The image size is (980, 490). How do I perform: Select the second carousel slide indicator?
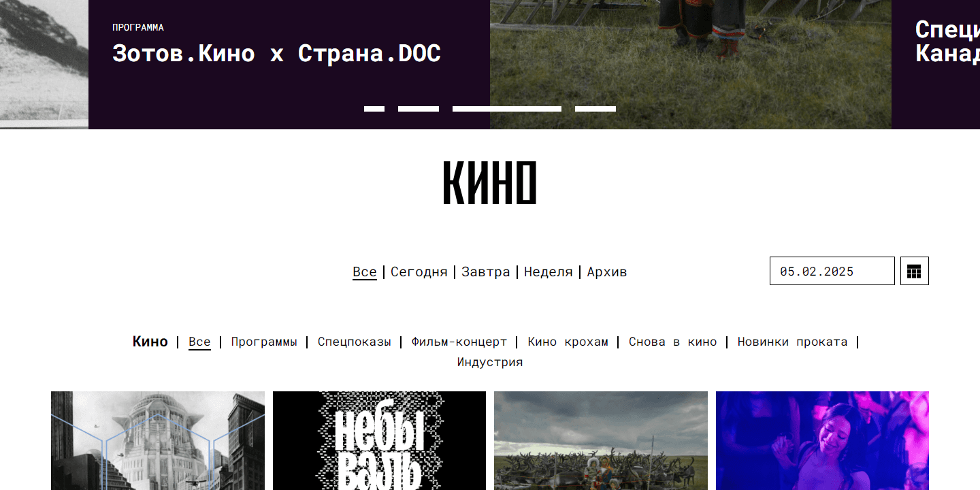pyautogui.click(x=419, y=109)
